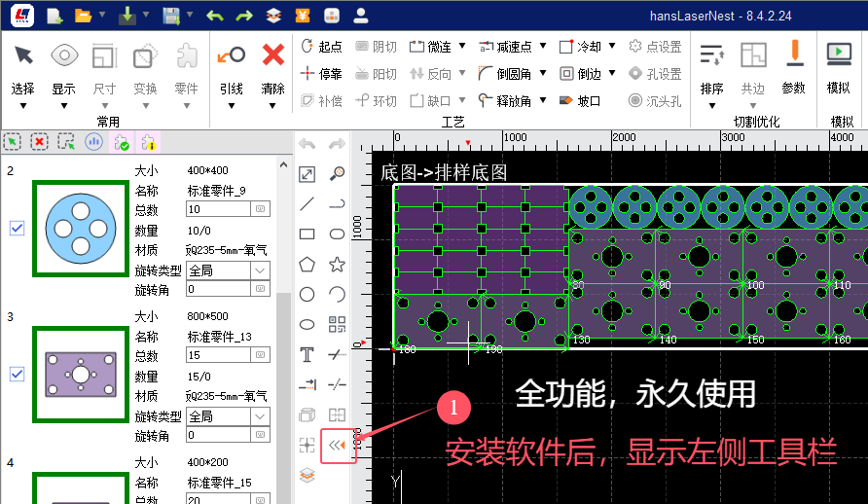The height and width of the screenshot is (504, 868).
Task: Select the 倒边 chamfer edge tool
Action: click(580, 74)
